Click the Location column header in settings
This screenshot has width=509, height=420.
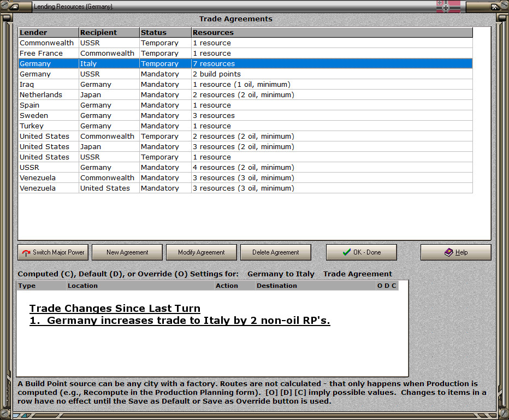[140, 286]
